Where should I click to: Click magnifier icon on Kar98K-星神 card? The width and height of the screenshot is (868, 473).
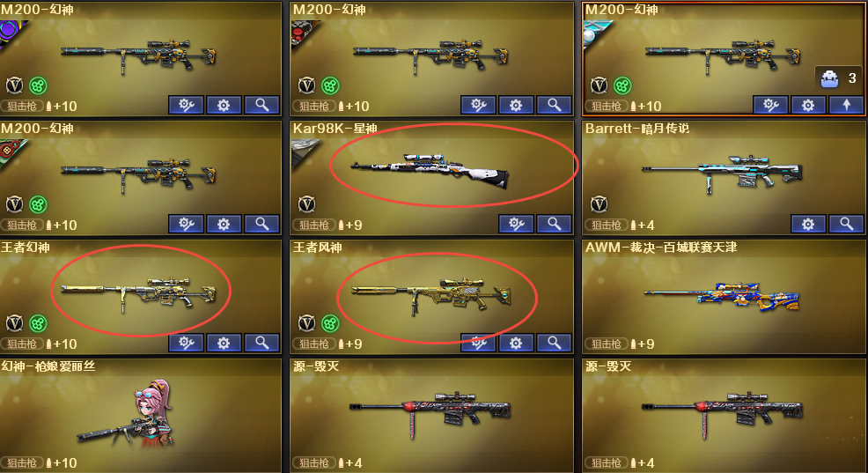554,224
